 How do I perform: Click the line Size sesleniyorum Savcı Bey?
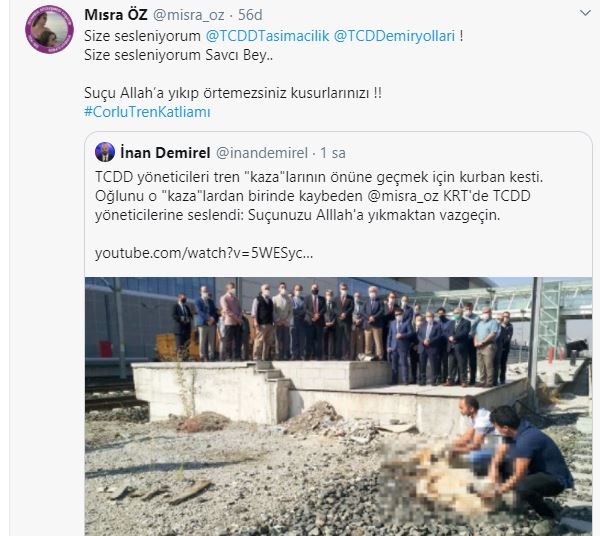point(178,55)
